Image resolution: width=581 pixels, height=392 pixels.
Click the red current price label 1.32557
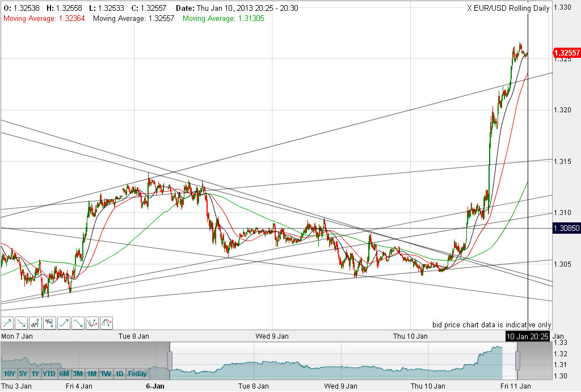(567, 53)
